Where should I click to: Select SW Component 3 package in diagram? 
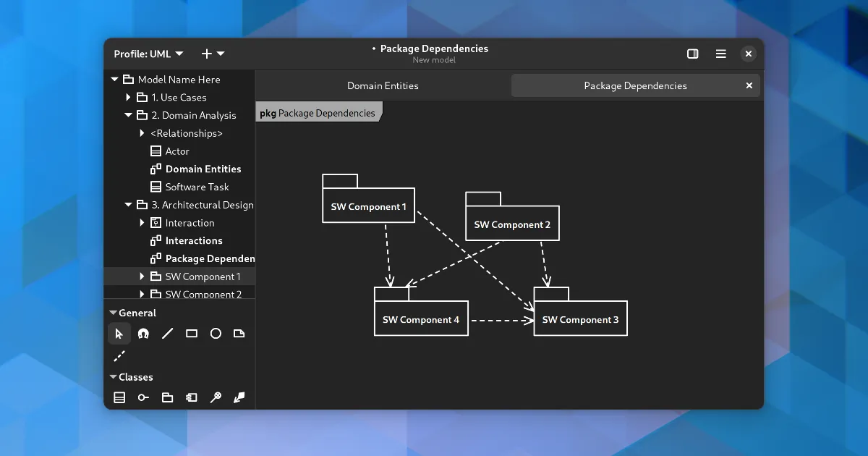580,319
